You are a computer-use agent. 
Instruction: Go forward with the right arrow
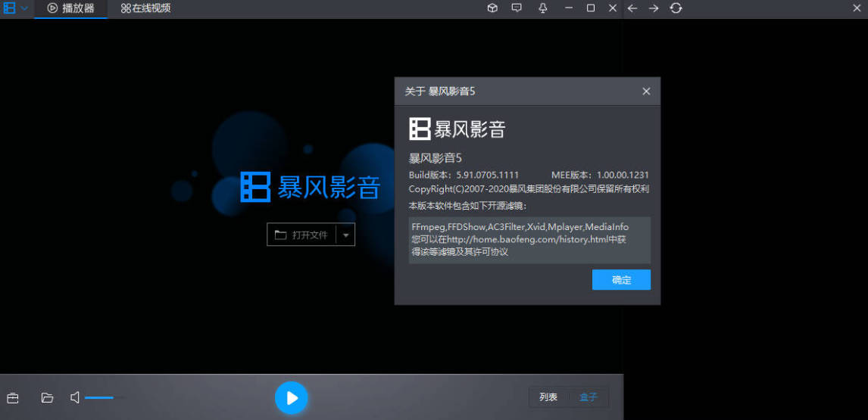654,8
